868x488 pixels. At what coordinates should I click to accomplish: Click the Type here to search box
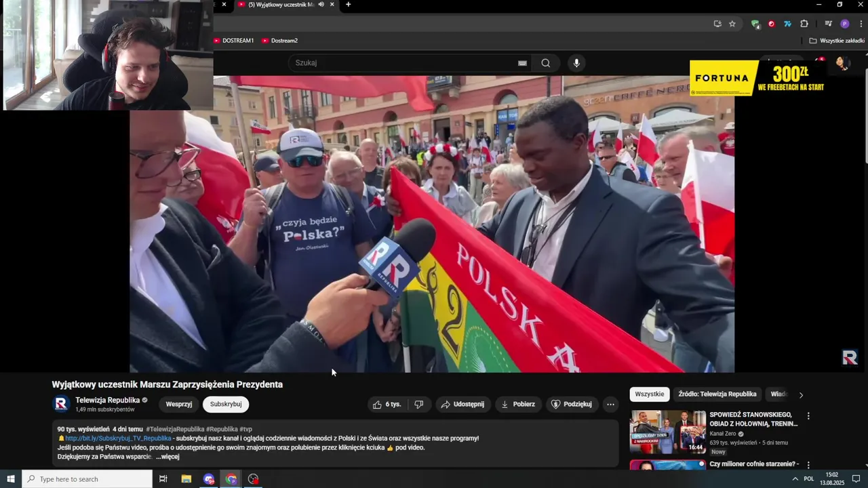click(x=87, y=479)
